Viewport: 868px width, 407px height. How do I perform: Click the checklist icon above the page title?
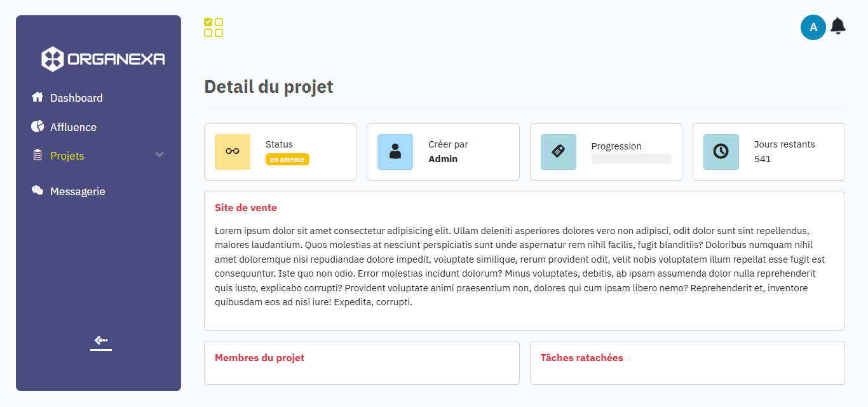click(x=214, y=27)
